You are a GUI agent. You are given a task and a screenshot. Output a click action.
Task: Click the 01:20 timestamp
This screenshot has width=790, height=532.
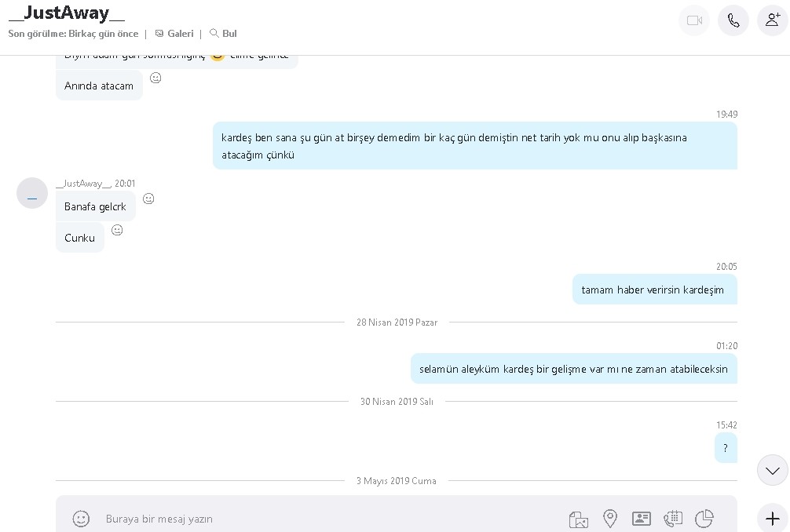click(x=726, y=346)
